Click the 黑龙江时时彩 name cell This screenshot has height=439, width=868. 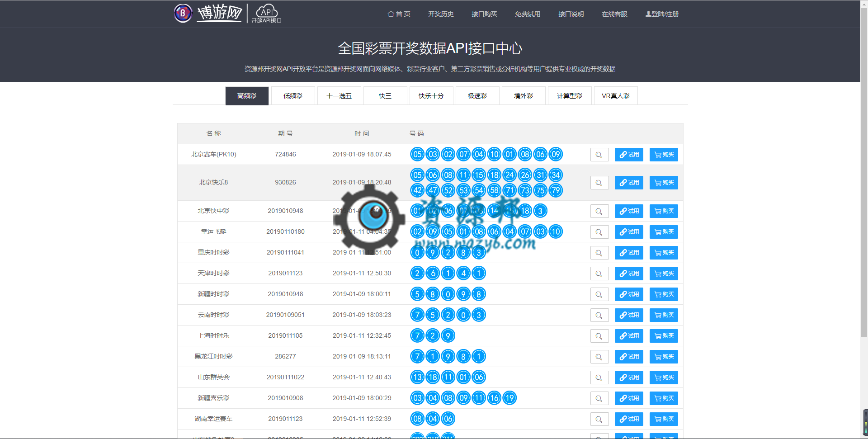point(213,357)
